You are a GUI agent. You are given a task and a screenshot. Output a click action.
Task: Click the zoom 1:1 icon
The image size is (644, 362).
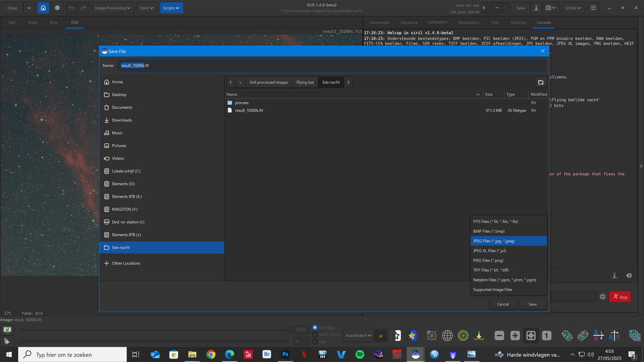547,335
